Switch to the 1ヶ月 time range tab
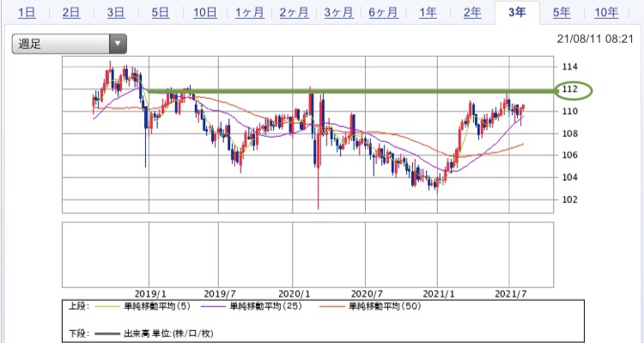Image resolution: width=644 pixels, height=343 pixels. 250,13
